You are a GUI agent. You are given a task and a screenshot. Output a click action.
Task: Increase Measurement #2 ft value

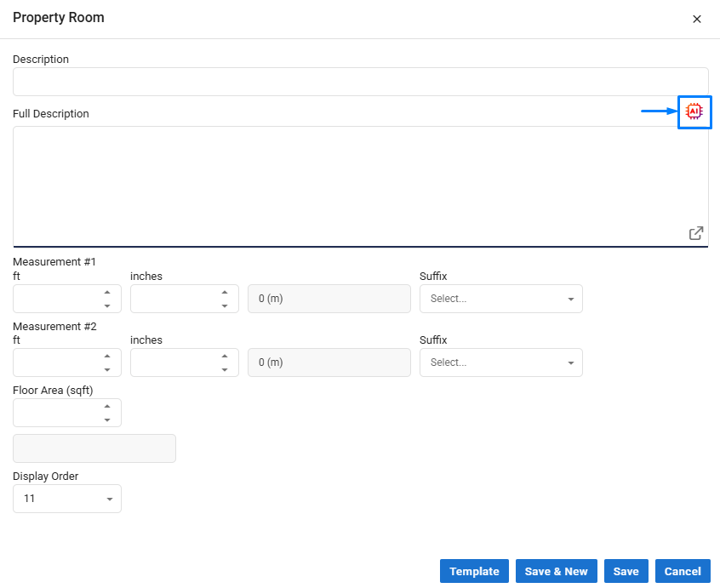pos(107,357)
